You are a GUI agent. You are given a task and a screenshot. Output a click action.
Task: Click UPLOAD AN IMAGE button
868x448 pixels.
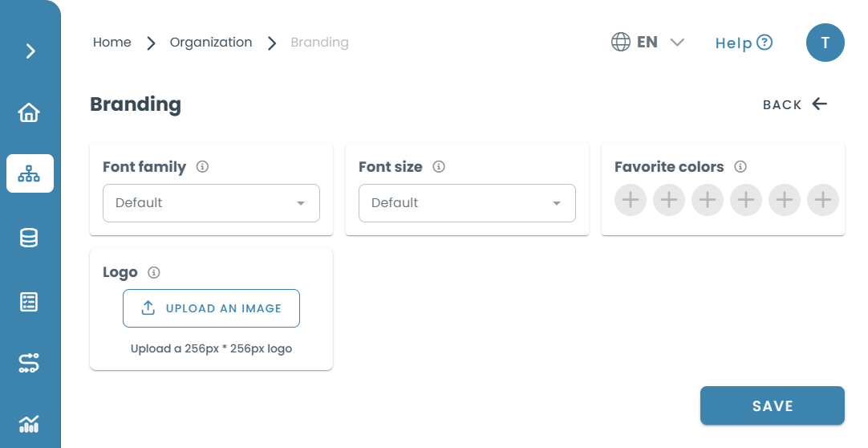click(x=212, y=308)
